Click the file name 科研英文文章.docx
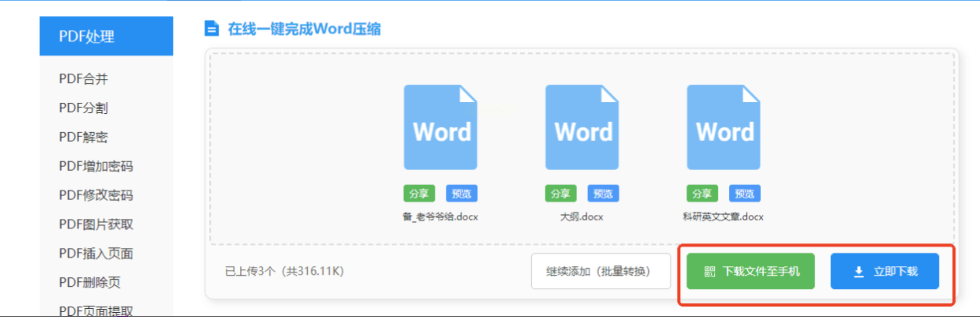 pyautogui.click(x=723, y=217)
